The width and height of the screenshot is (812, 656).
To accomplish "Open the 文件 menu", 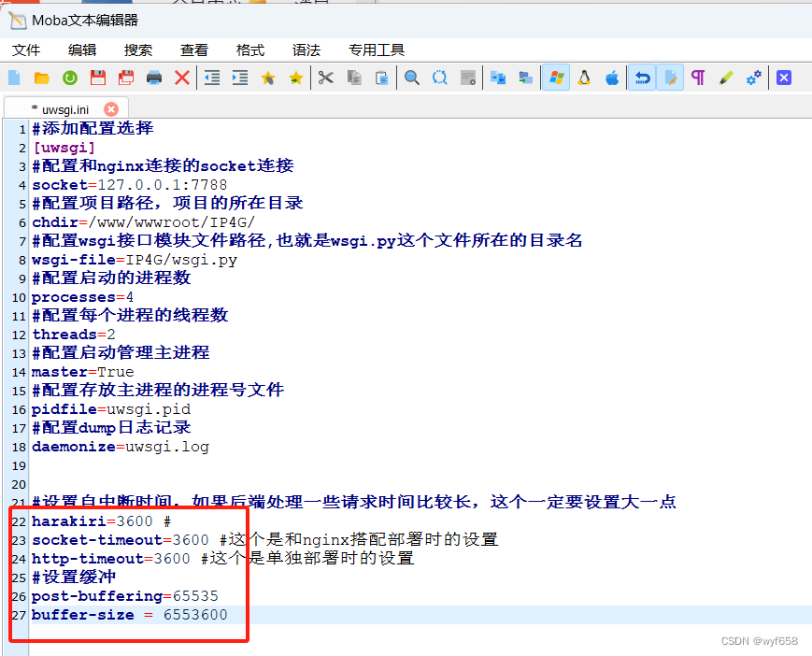I will (x=26, y=50).
